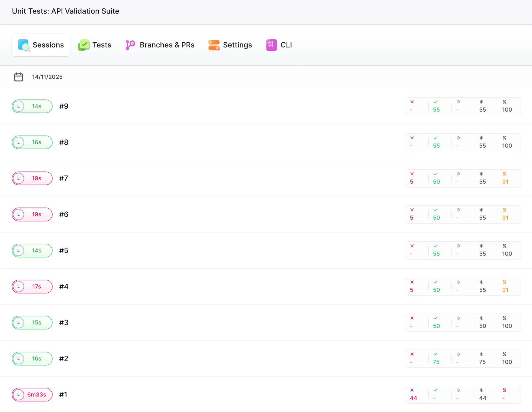Open the calendar icon beside the date
This screenshot has width=532, height=412.
pos(18,77)
